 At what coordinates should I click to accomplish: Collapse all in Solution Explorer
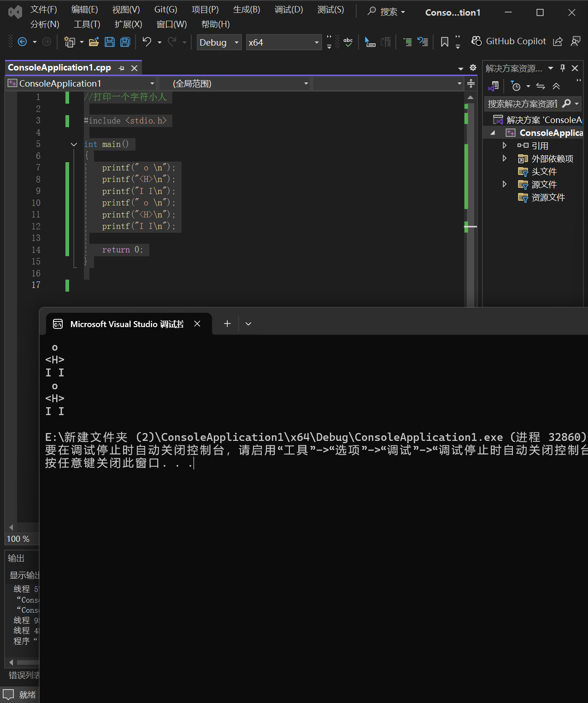point(556,86)
